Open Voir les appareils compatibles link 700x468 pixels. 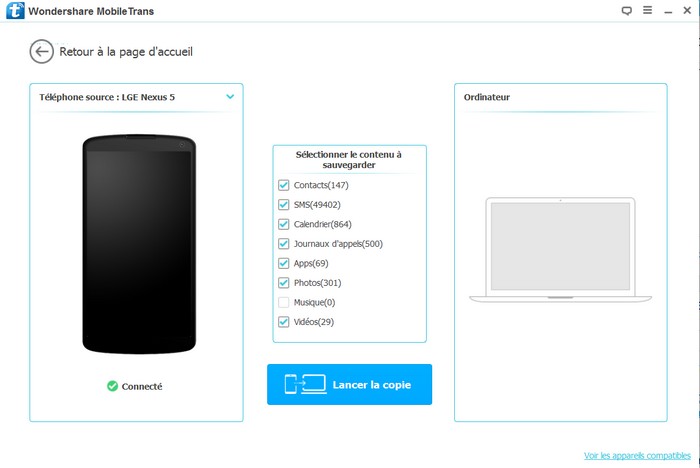click(637, 455)
